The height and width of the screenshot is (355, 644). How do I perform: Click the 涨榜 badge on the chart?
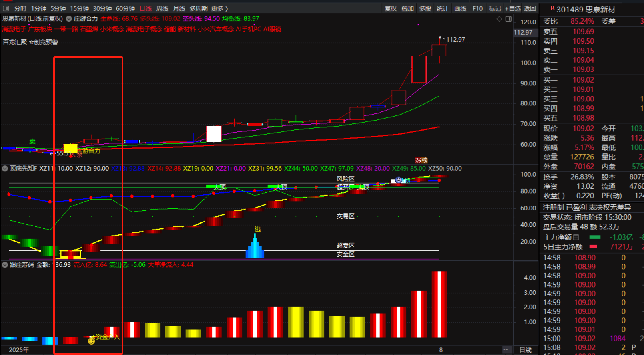421,160
